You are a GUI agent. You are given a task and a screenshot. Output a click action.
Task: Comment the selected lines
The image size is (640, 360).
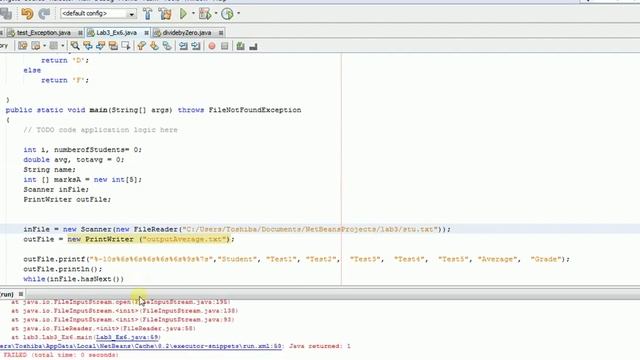pyautogui.click(x=240, y=46)
